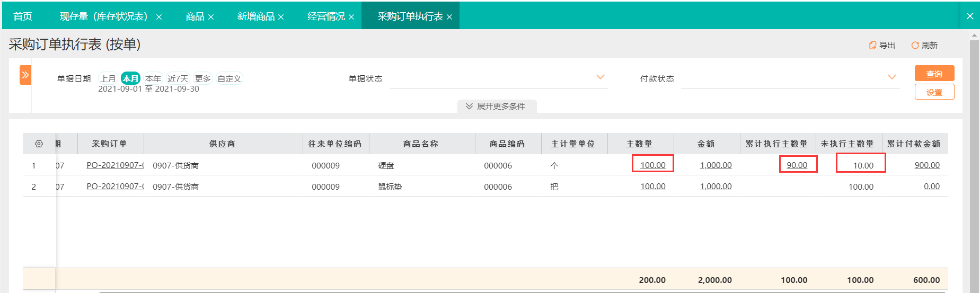The width and height of the screenshot is (980, 293).
Task: Click the 未执行主数量 column header
Action: pyautogui.click(x=848, y=144)
